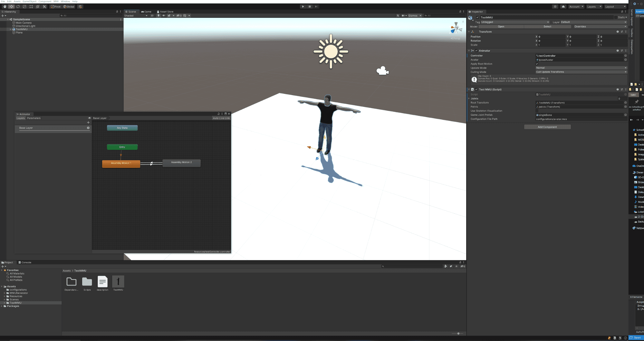Switch to Parameters tab in Animator
Screen dimensions: 644x341
click(x=34, y=118)
